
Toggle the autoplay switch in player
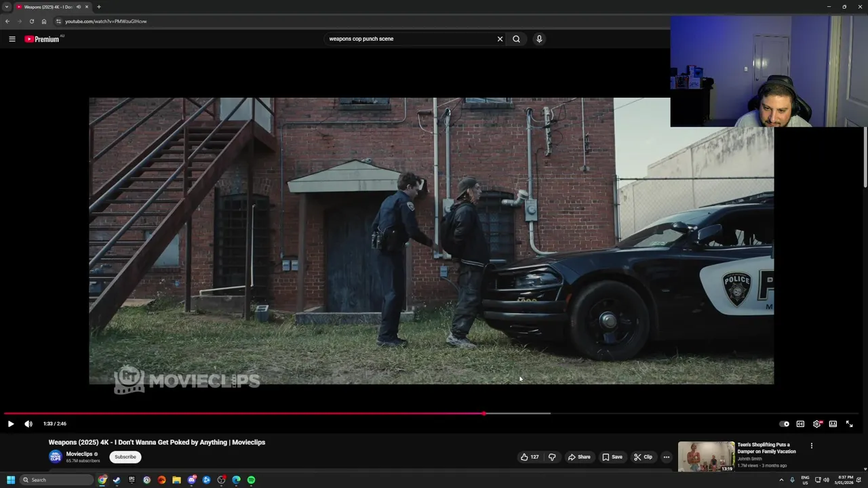click(784, 424)
